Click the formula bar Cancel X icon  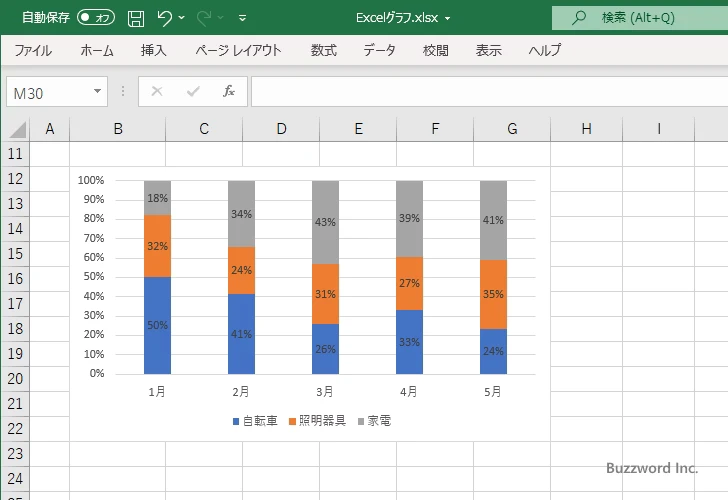pos(157,91)
